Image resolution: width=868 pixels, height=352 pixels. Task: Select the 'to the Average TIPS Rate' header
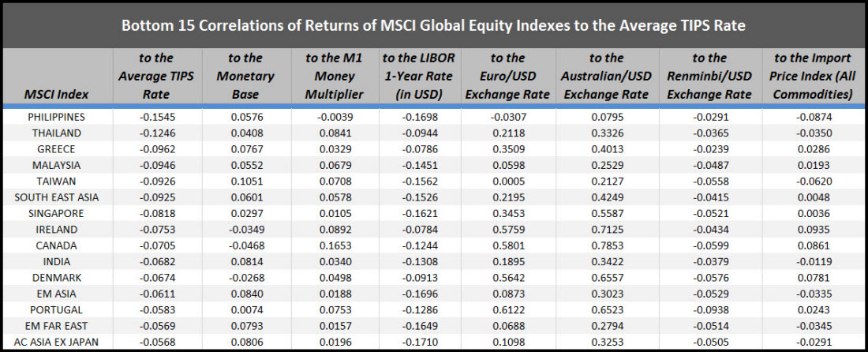[x=156, y=77]
